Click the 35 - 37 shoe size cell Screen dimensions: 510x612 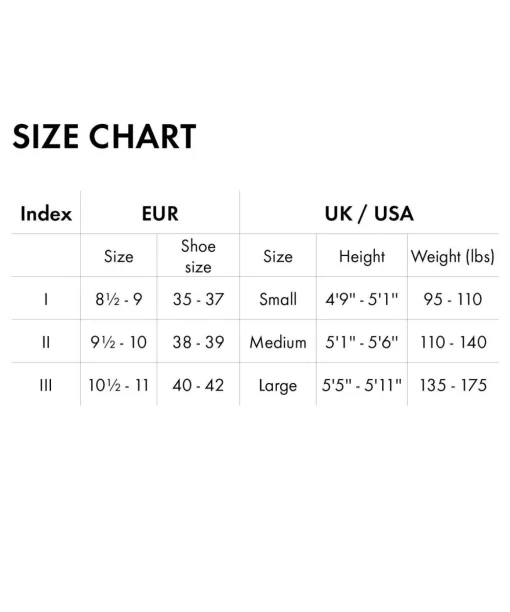pyautogui.click(x=198, y=299)
